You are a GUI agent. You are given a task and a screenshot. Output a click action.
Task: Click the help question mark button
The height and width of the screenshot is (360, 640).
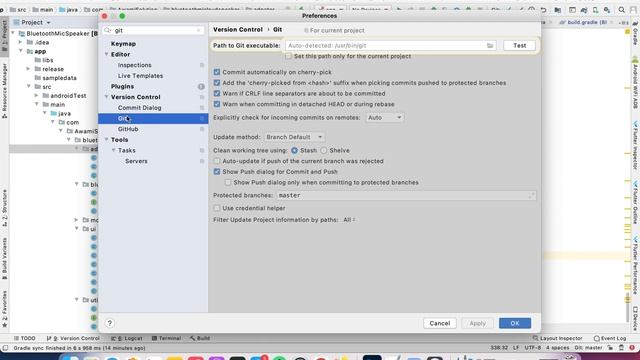pyautogui.click(x=109, y=323)
